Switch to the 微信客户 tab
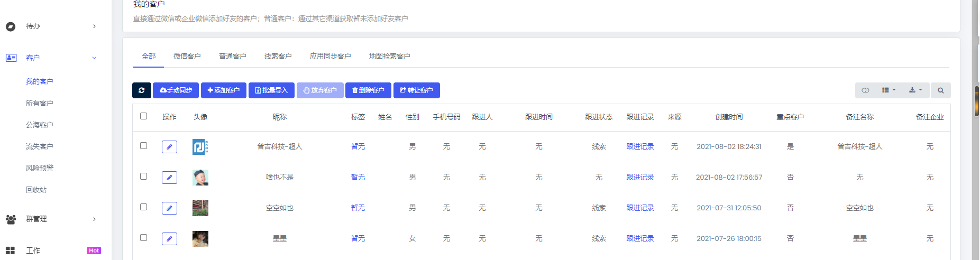This screenshot has width=980, height=260. [x=187, y=56]
